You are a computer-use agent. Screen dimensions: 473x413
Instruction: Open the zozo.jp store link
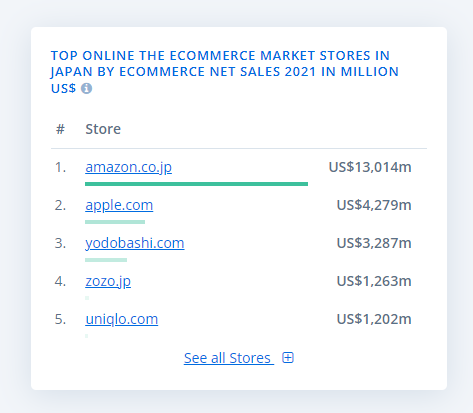pos(108,281)
